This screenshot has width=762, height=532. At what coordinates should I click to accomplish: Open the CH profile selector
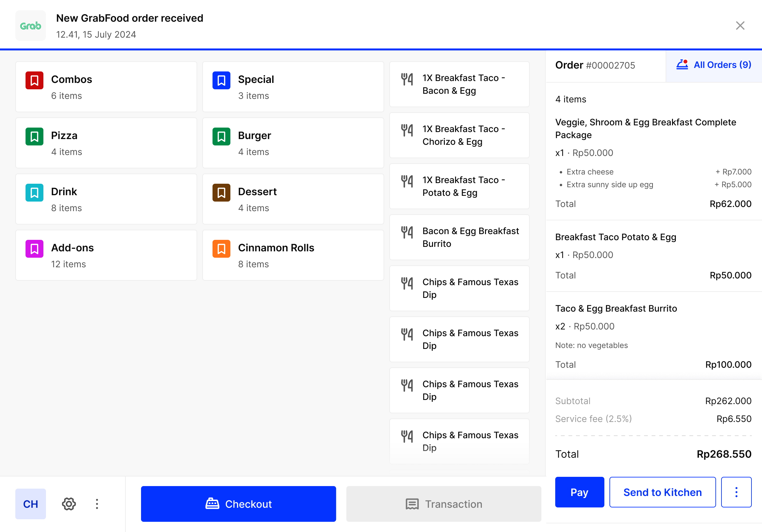point(30,504)
